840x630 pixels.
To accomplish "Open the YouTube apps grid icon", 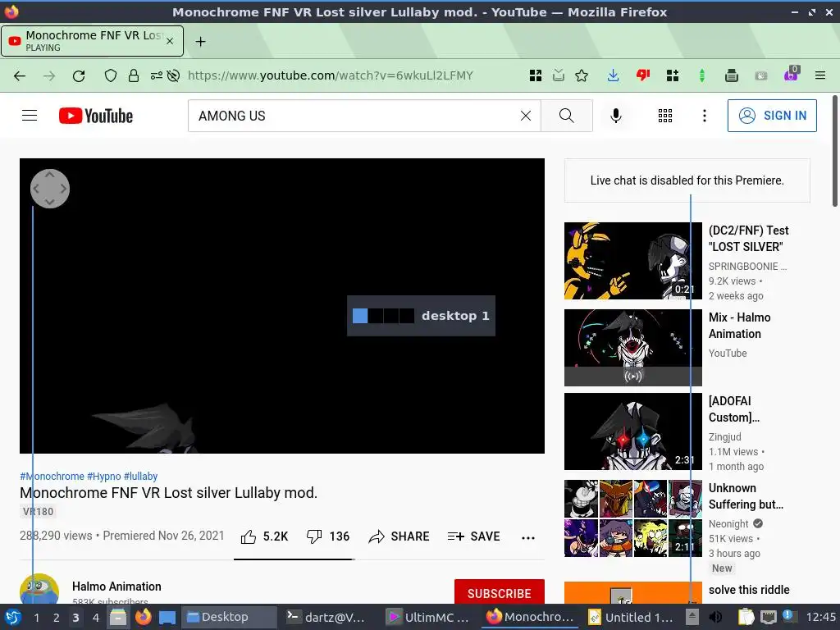I will click(664, 116).
